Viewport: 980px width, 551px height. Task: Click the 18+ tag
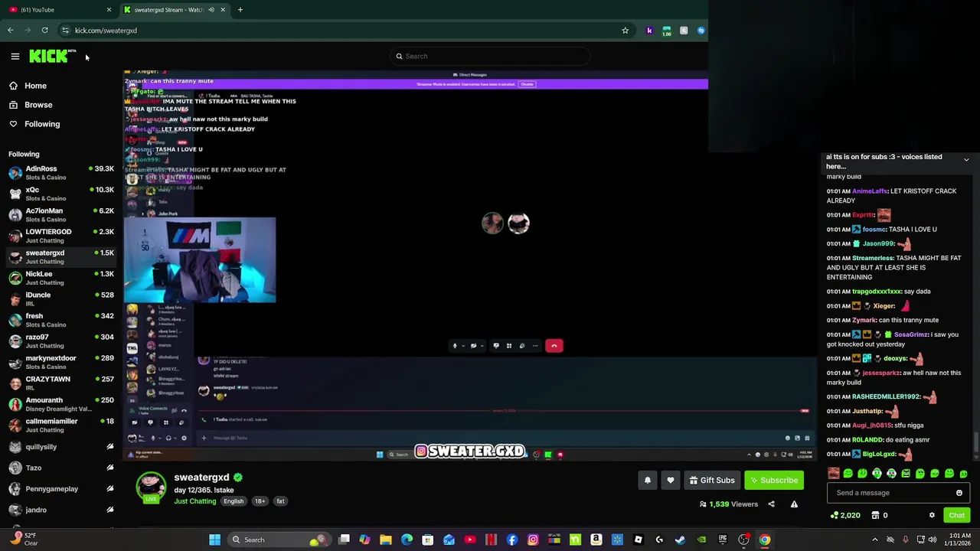(x=260, y=501)
